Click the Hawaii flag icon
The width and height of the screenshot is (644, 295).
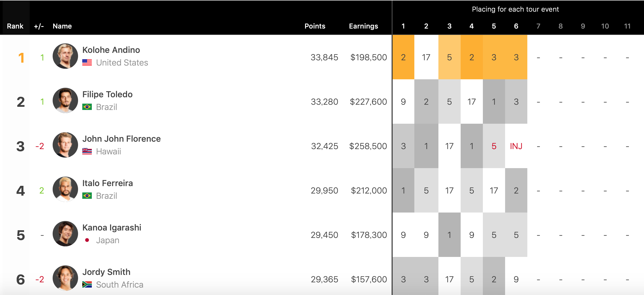coord(87,151)
